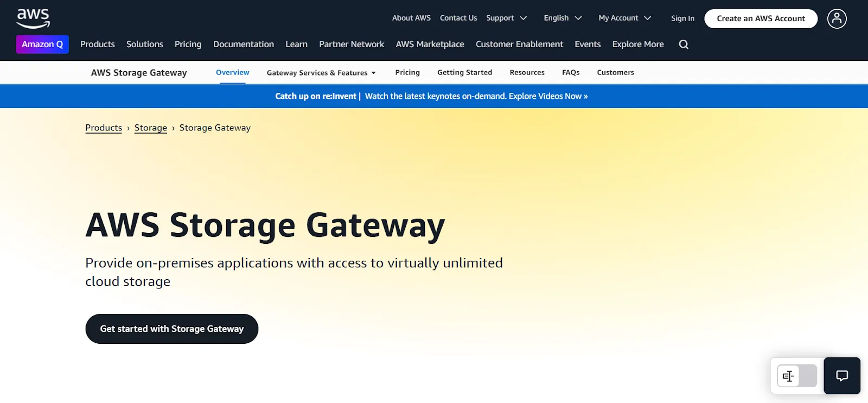868x403 pixels.
Task: Open the Explore More menu
Action: click(638, 45)
